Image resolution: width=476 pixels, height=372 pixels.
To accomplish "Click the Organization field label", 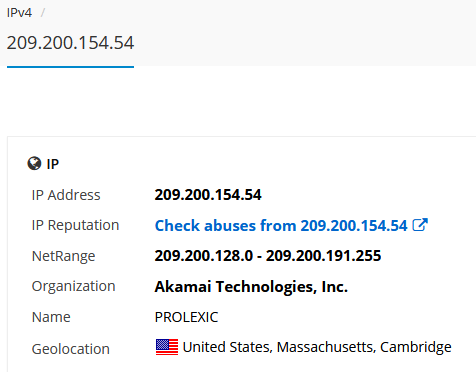I will pos(73,287).
